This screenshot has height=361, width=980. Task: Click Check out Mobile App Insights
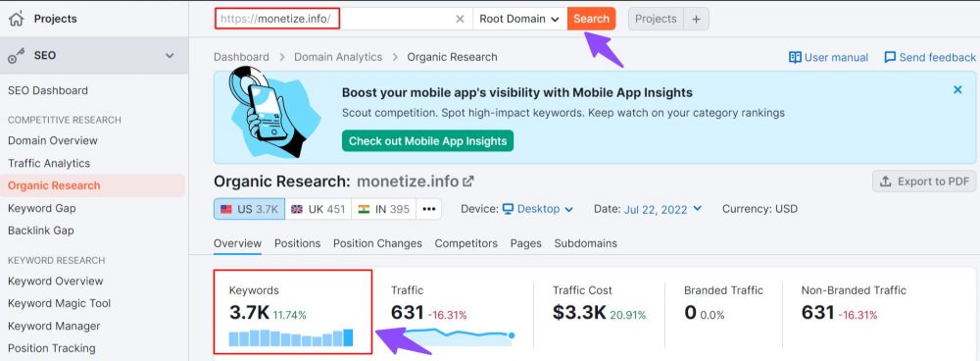click(x=427, y=141)
